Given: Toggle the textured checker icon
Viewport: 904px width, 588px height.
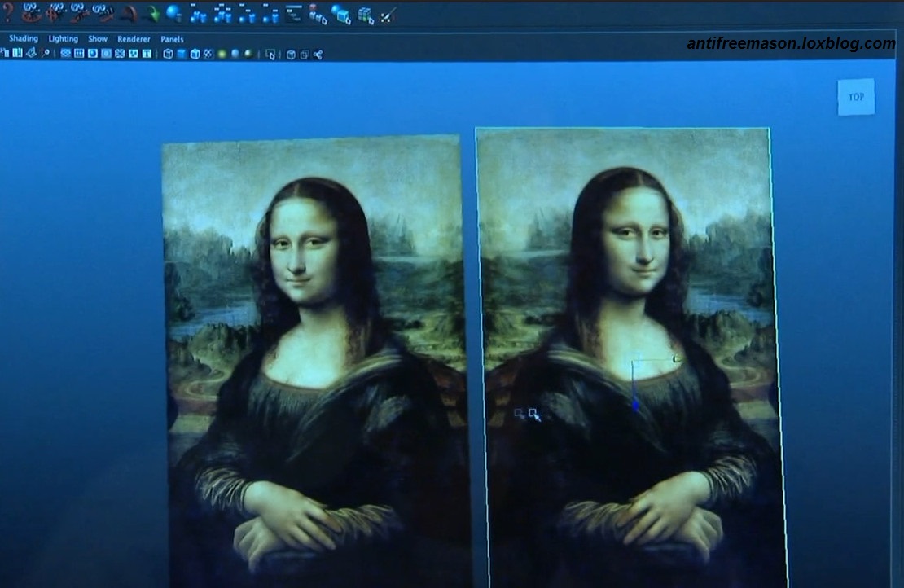Looking at the screenshot, I should pos(208,54).
